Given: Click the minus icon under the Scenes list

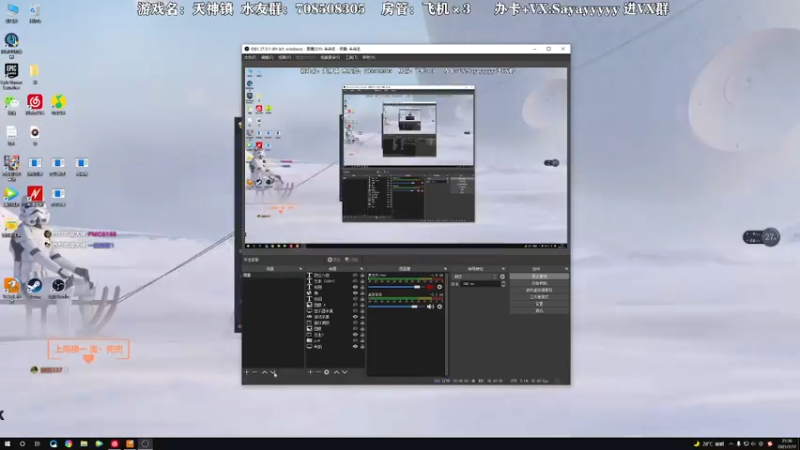Looking at the screenshot, I should [x=255, y=372].
